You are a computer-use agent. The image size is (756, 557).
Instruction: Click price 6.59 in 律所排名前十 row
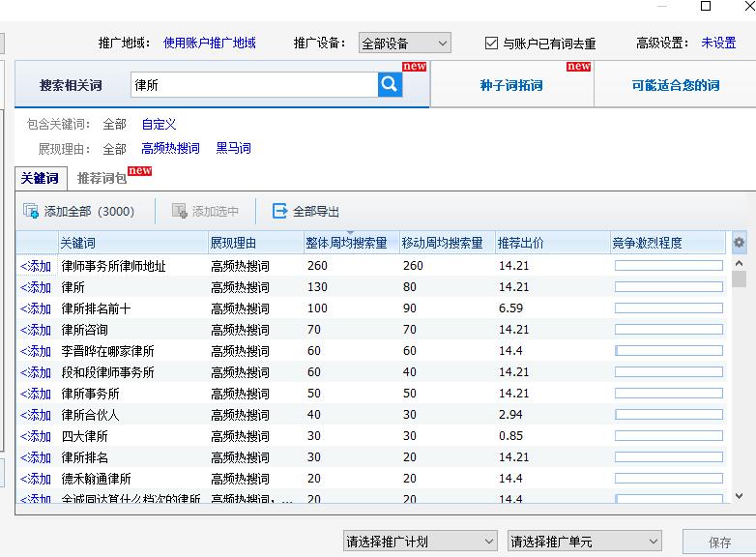pyautogui.click(x=510, y=308)
